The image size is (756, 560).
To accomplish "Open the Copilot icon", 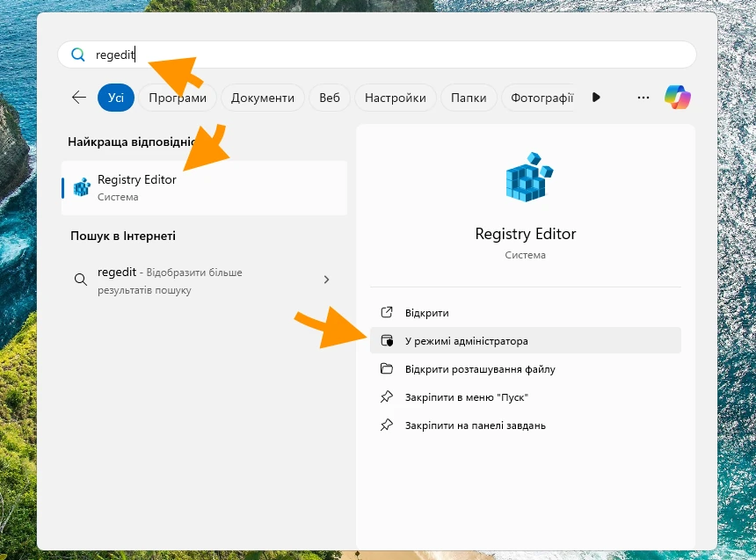I will (x=678, y=97).
